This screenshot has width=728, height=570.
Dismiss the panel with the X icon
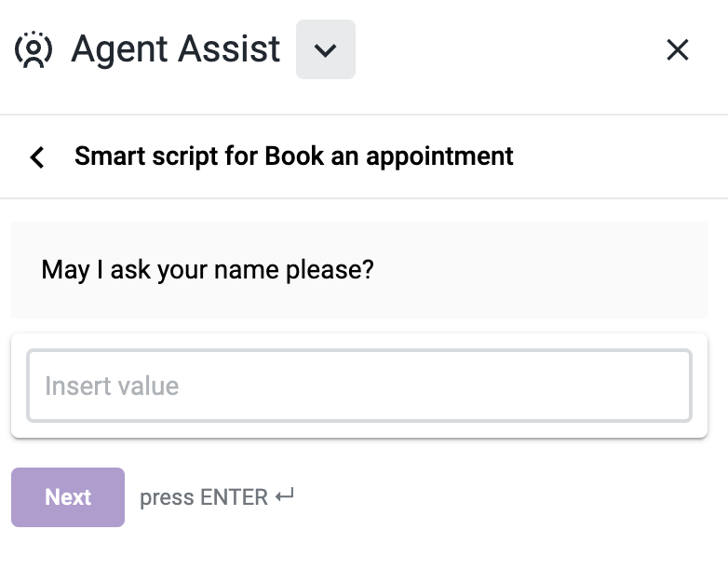pyautogui.click(x=678, y=49)
